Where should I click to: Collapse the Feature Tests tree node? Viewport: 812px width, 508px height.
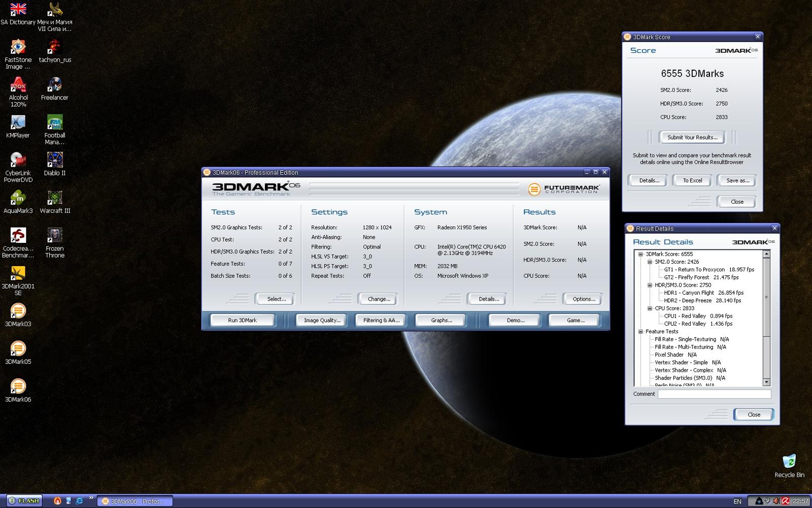640,331
